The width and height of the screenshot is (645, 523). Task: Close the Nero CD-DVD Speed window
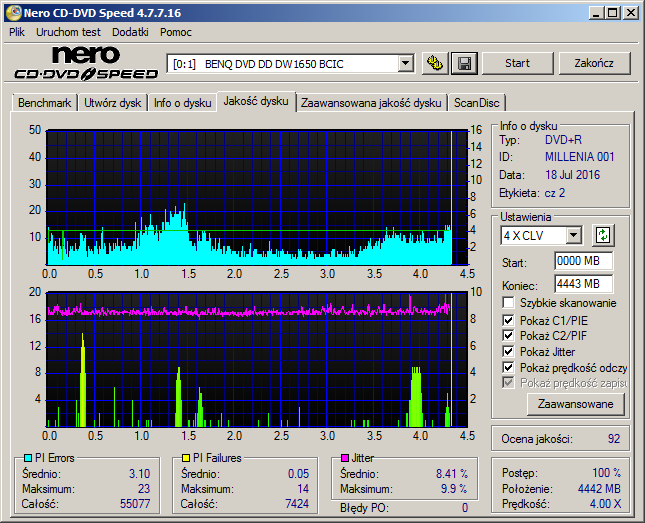[x=630, y=13]
